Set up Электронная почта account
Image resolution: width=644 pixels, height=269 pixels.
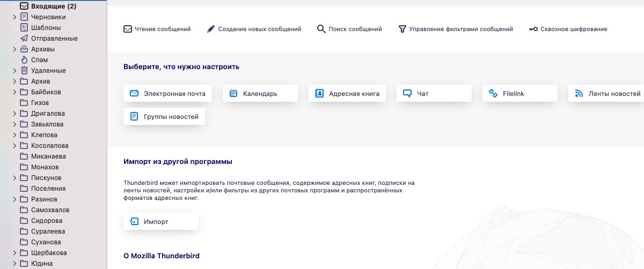click(168, 93)
